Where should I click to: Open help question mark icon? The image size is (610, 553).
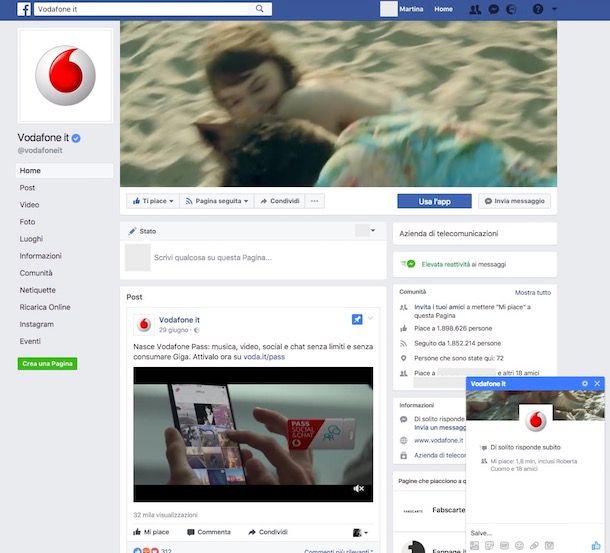pos(538,9)
